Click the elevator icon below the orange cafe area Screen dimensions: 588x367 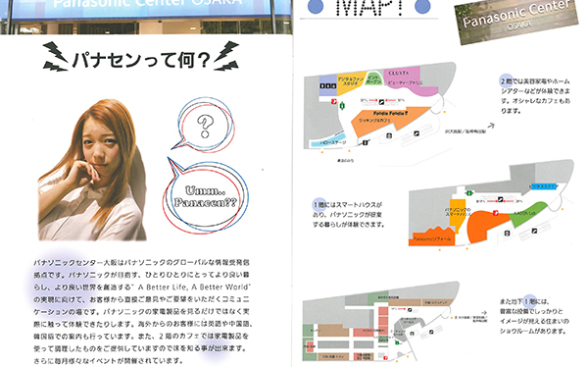389,135
